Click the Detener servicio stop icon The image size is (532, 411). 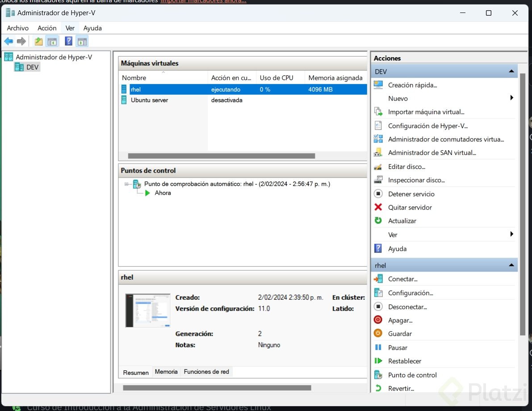[378, 194]
